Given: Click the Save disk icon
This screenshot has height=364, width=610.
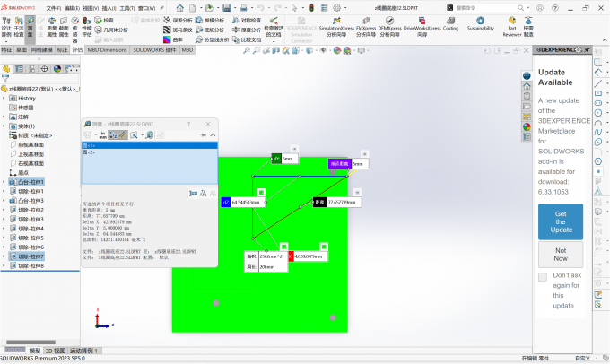Looking at the screenshot, I should click(x=226, y=8).
